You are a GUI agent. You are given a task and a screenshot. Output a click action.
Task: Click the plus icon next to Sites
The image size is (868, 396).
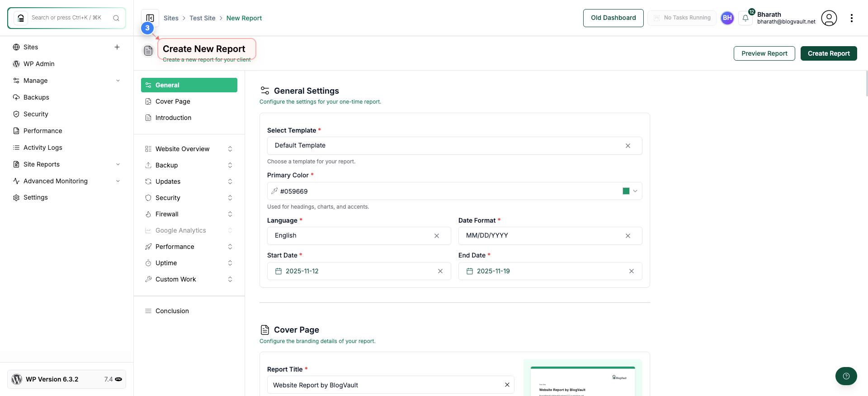coord(117,47)
